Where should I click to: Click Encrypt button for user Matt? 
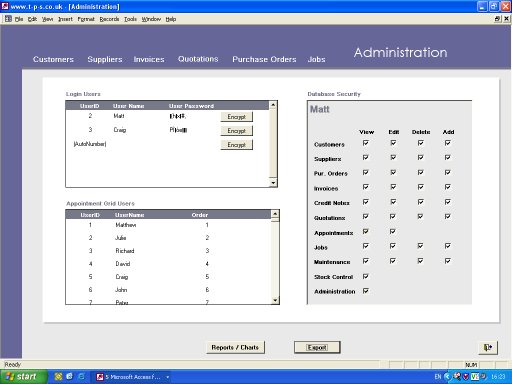tap(237, 117)
